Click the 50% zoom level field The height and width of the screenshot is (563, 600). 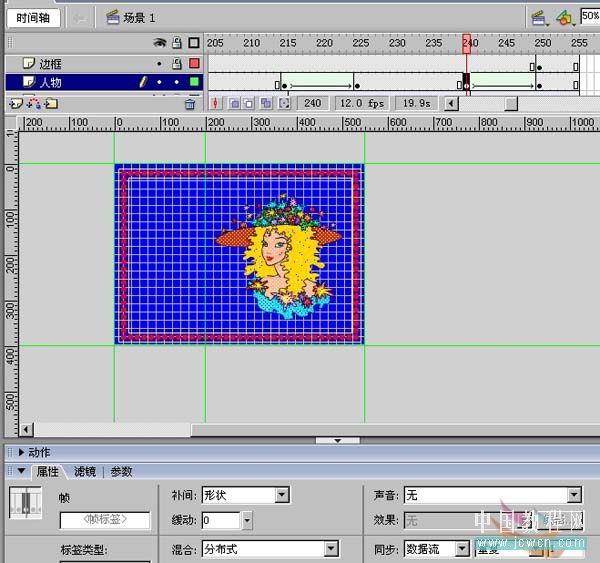pyautogui.click(x=590, y=16)
